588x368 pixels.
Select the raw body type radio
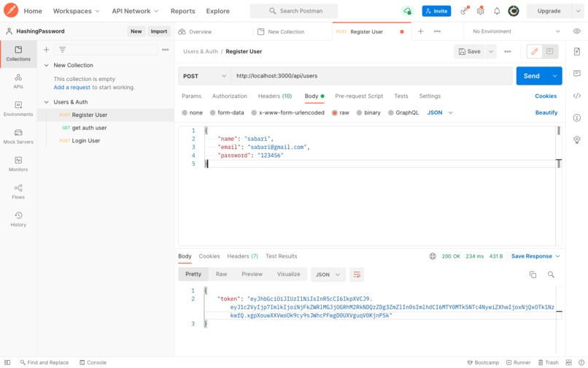tap(335, 112)
